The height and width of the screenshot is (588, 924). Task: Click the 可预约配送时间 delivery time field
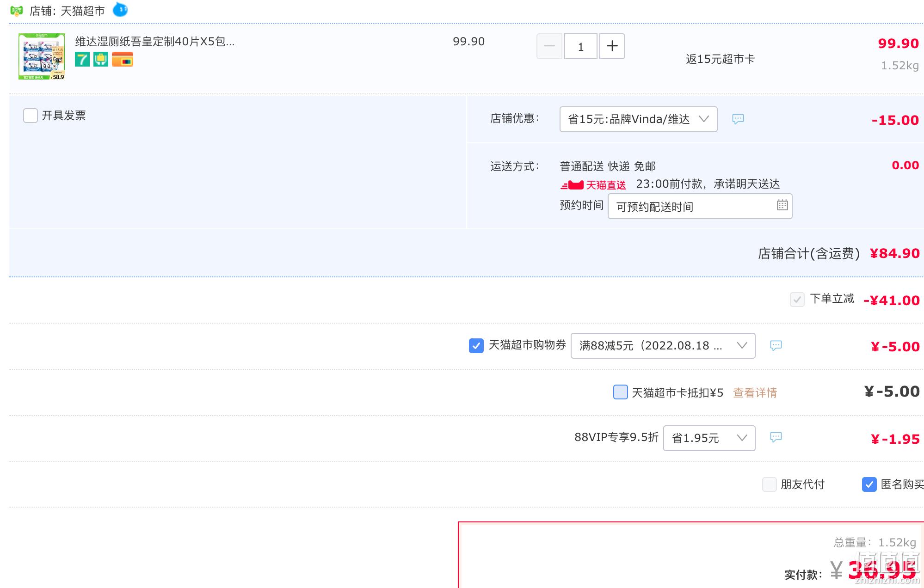coord(700,206)
